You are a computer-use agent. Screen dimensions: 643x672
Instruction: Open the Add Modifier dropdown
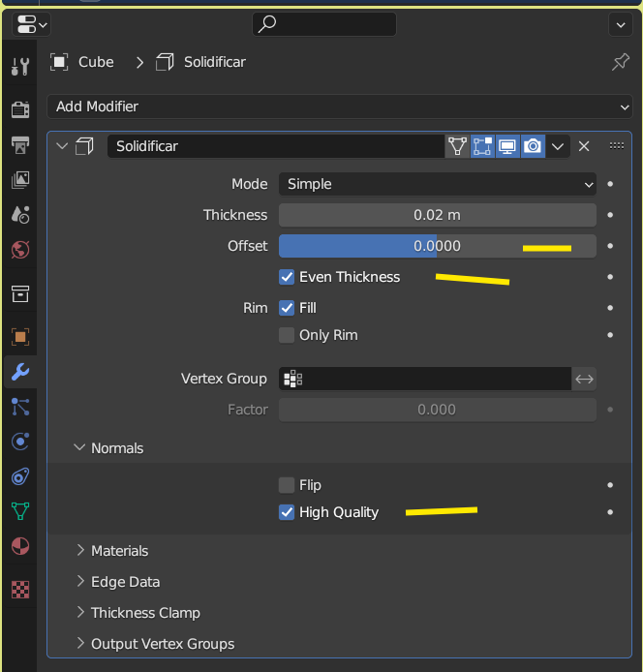tap(339, 107)
